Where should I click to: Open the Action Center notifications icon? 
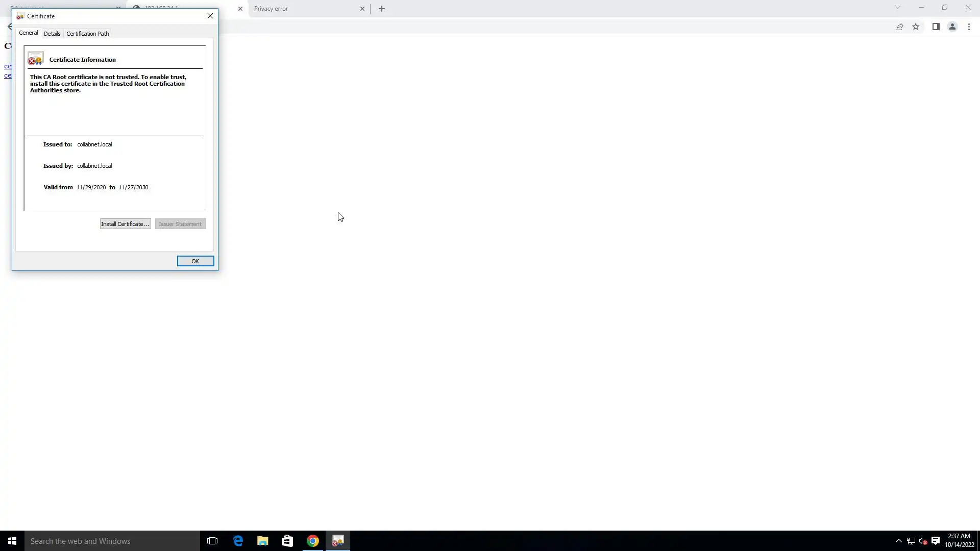point(936,541)
